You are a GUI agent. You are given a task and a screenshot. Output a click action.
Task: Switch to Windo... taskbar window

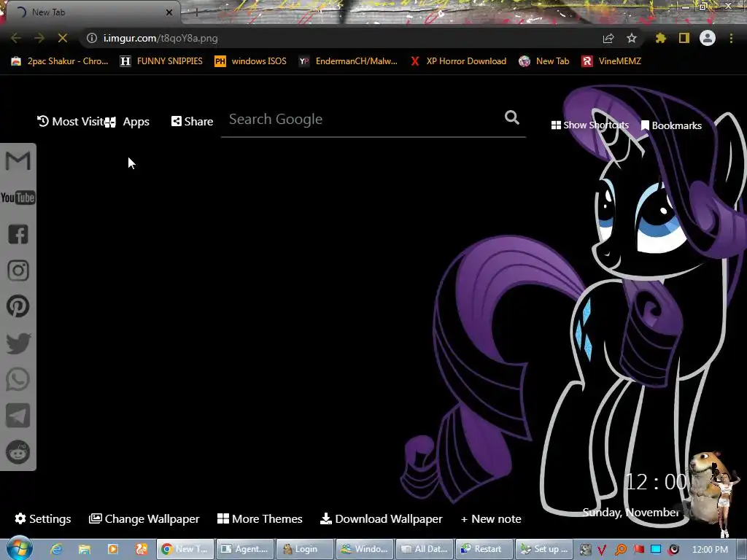pyautogui.click(x=365, y=549)
